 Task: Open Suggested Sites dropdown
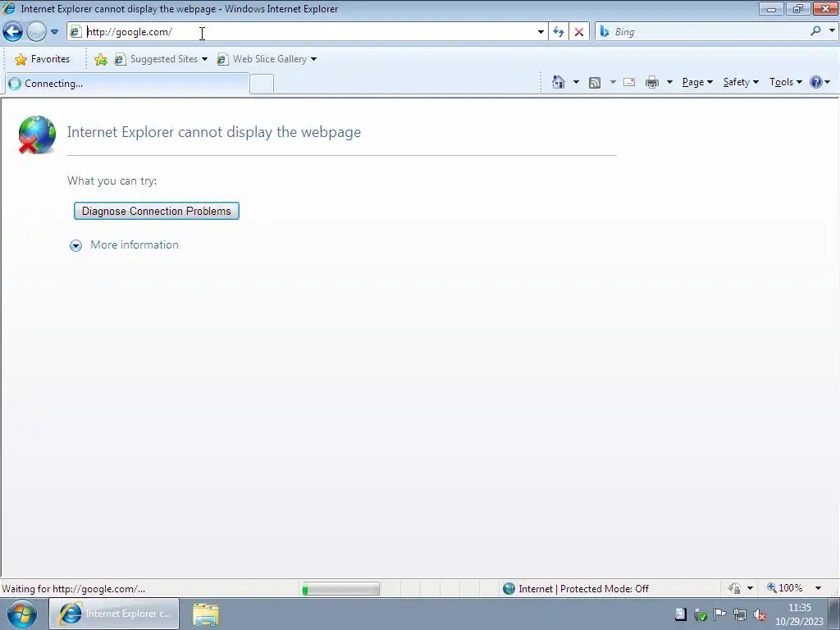pos(161,59)
